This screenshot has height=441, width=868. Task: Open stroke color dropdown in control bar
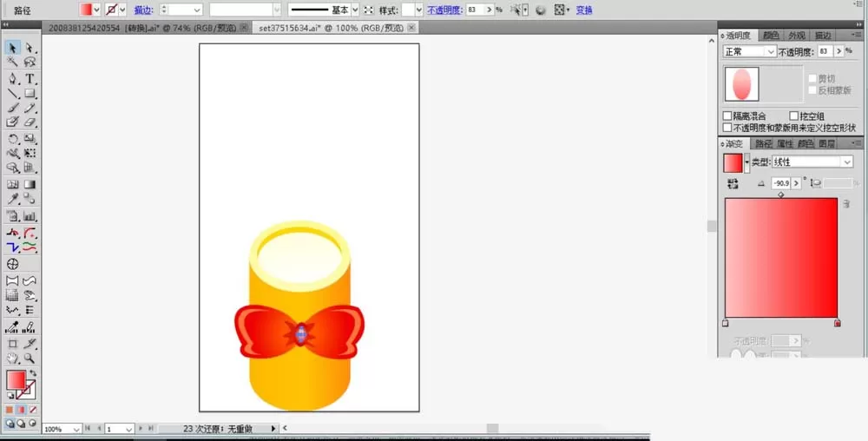(122, 10)
